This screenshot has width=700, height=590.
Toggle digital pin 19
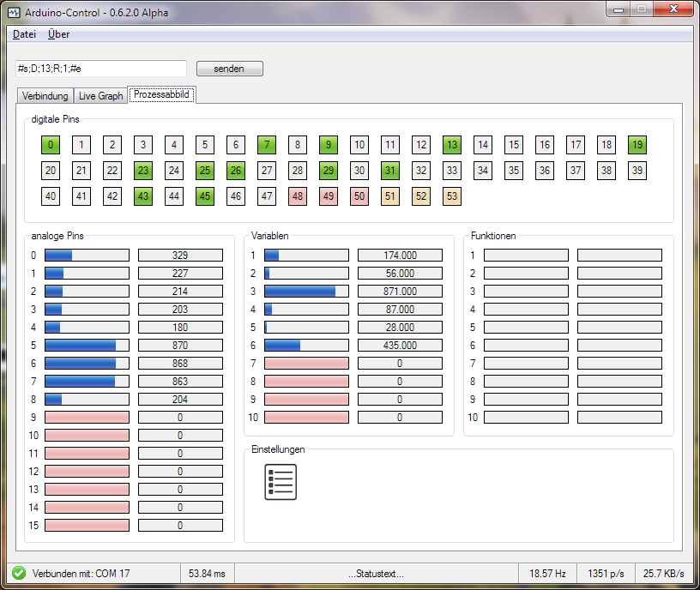pos(637,145)
